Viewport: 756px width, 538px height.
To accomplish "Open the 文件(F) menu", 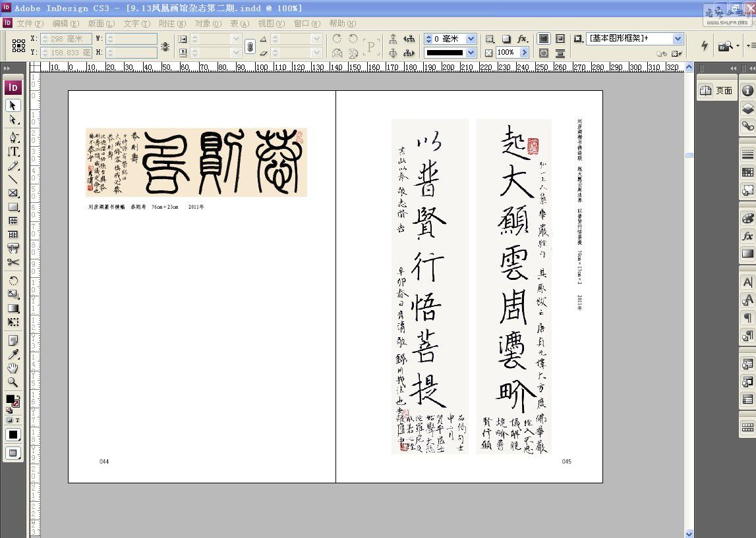I will click(x=30, y=23).
